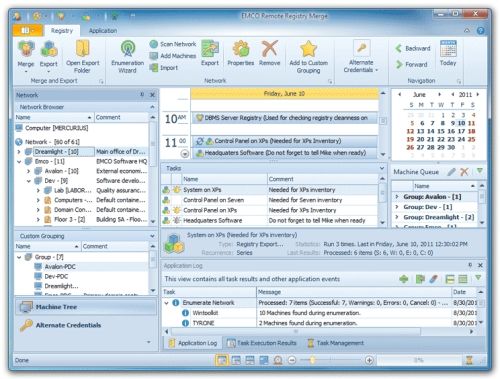This screenshot has width=500, height=379.
Task: Switch to the Task Management tab
Action: click(336, 343)
